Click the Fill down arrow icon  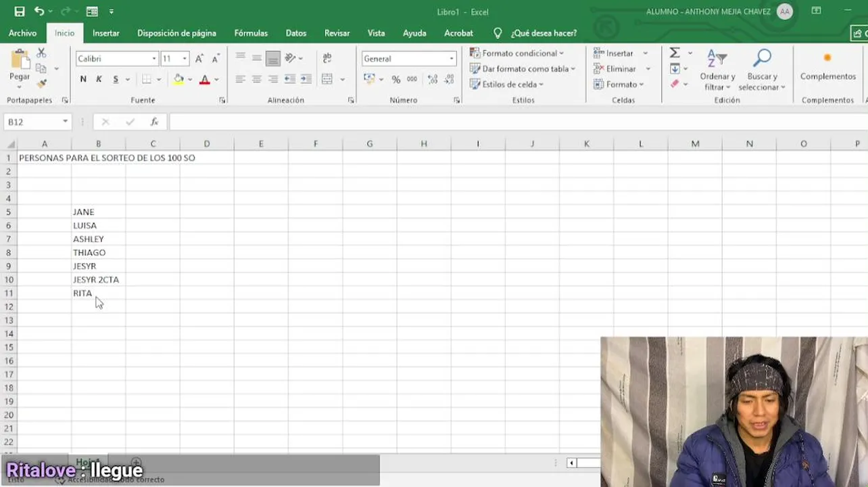tap(675, 68)
